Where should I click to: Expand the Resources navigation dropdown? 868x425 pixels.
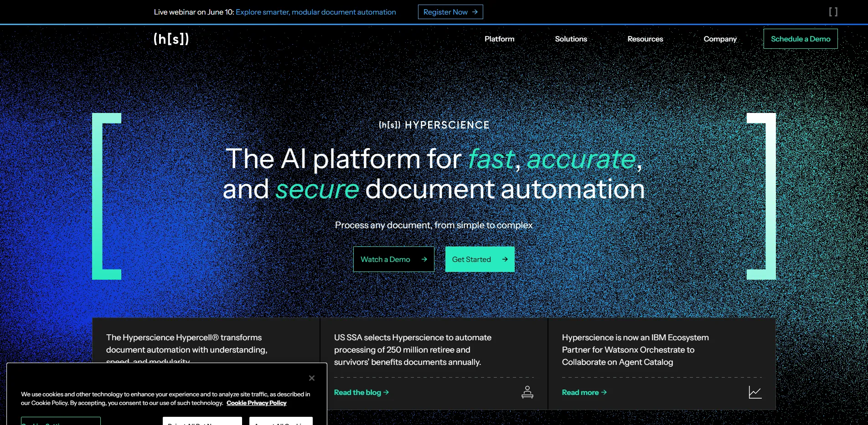click(645, 39)
